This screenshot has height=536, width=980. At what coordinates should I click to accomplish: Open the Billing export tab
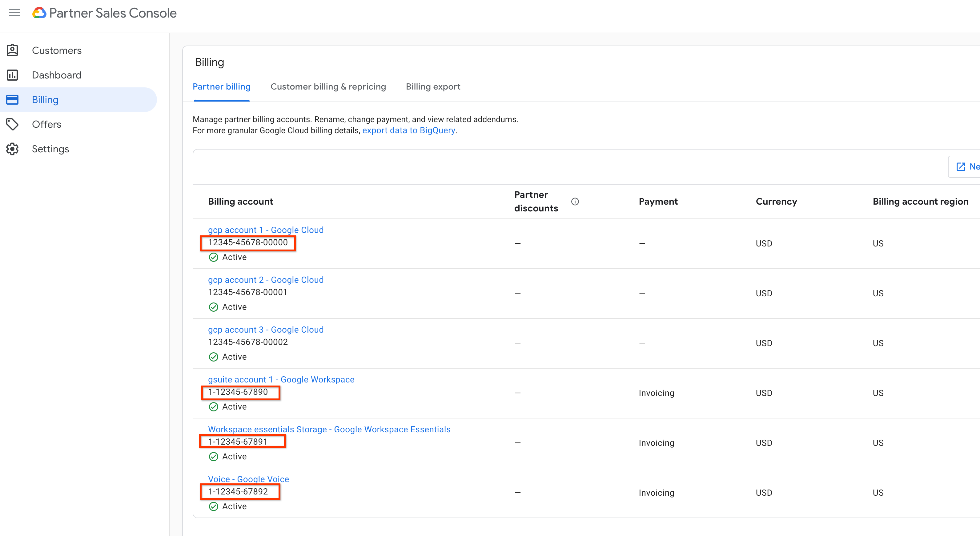(433, 86)
